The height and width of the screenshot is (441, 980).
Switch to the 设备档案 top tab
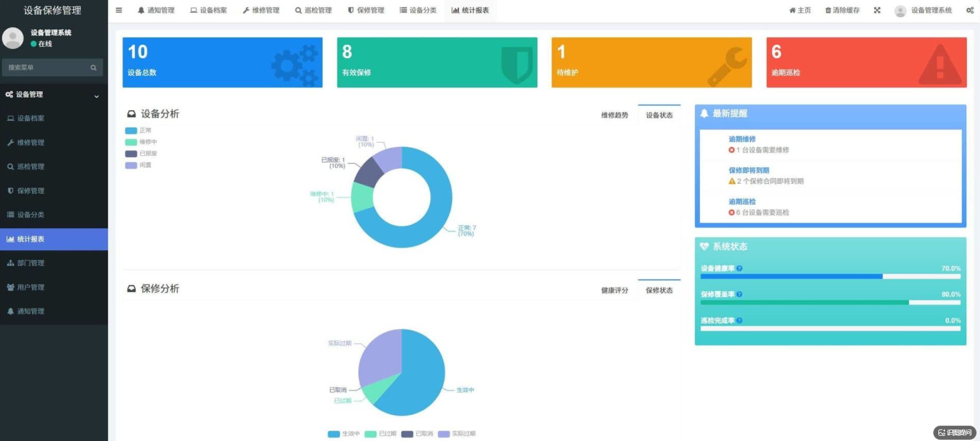[x=208, y=10]
